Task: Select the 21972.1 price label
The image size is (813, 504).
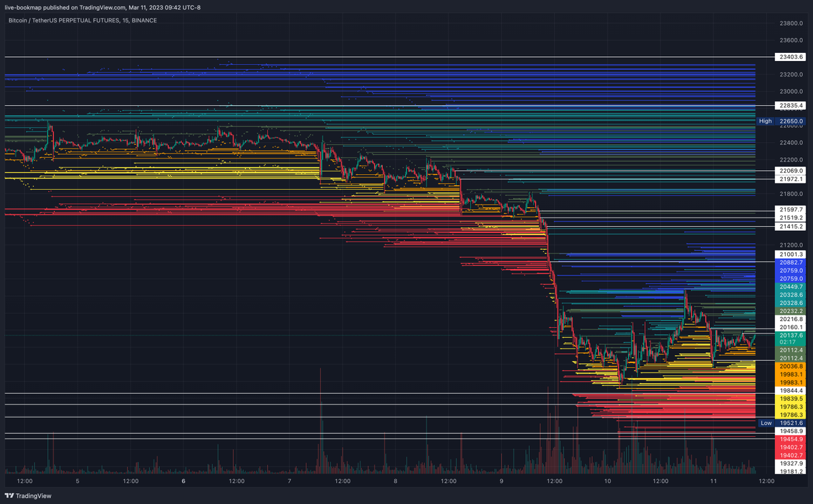Action: tap(791, 179)
